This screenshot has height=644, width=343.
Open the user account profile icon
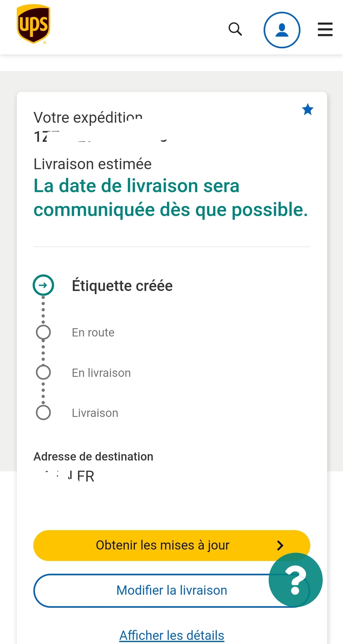(282, 30)
